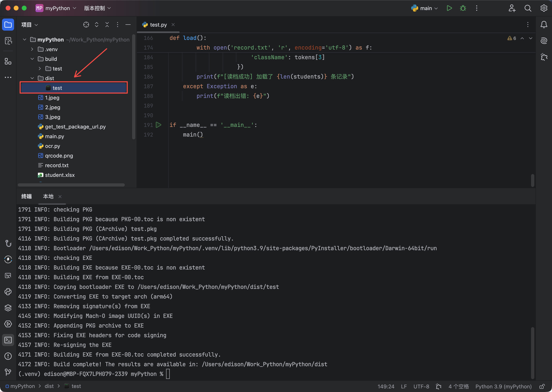Open Problems tool window icon

point(8,356)
